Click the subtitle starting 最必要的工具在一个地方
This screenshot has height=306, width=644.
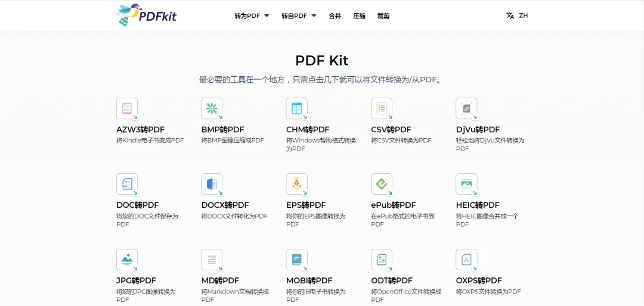(x=321, y=80)
